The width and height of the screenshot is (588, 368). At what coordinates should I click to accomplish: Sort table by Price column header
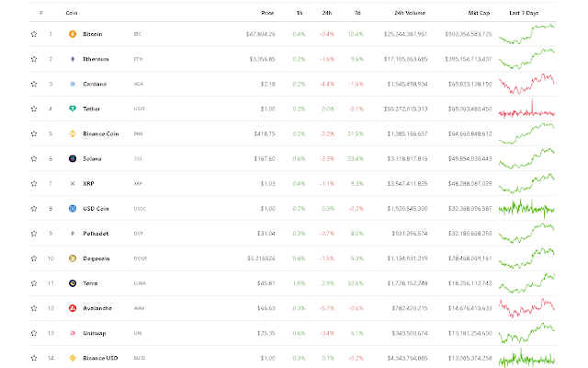[x=267, y=13]
